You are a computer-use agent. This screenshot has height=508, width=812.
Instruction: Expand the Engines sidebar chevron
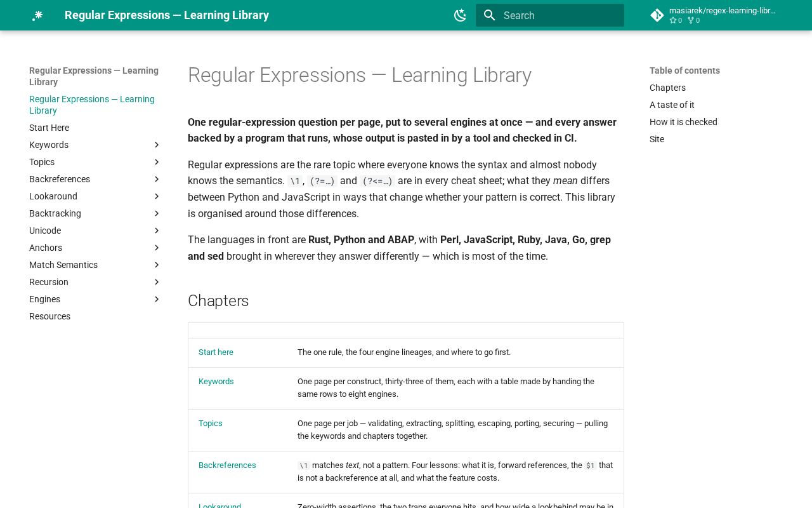click(x=157, y=299)
